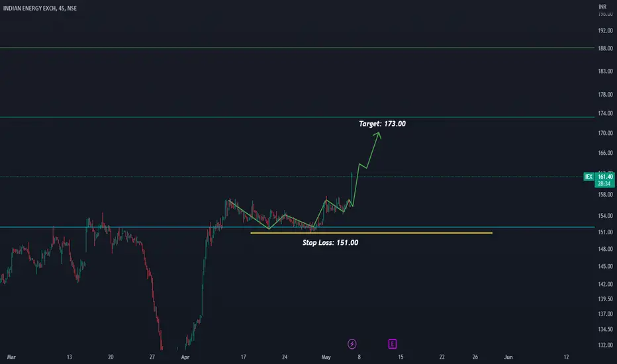Click the '27' date axis label
Screen dimensions: 617x364
coord(152,357)
